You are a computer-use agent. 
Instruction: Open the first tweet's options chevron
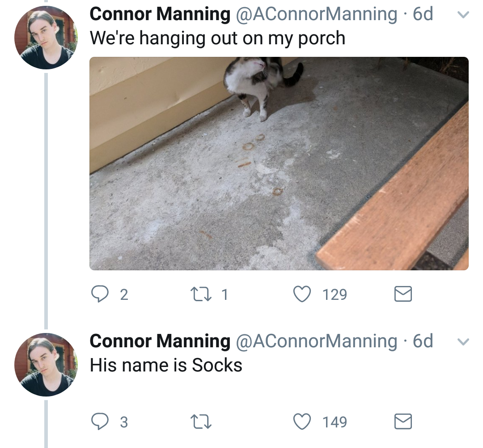(464, 15)
